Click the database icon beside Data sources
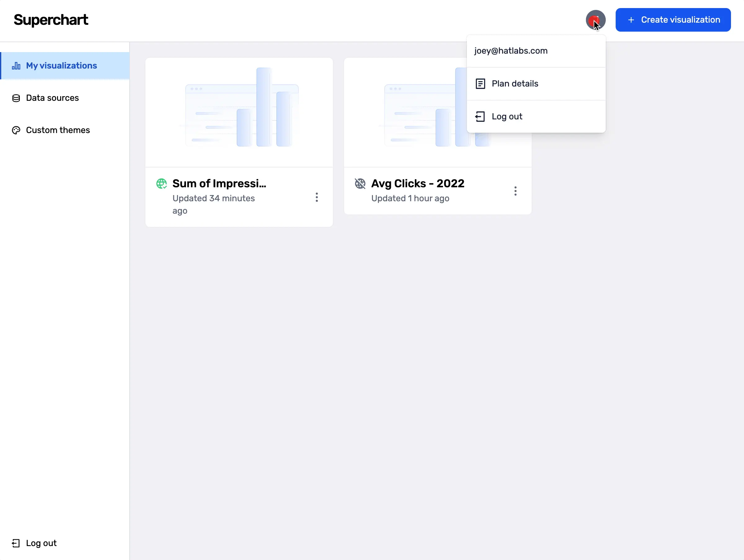The width and height of the screenshot is (744, 560). pyautogui.click(x=16, y=98)
